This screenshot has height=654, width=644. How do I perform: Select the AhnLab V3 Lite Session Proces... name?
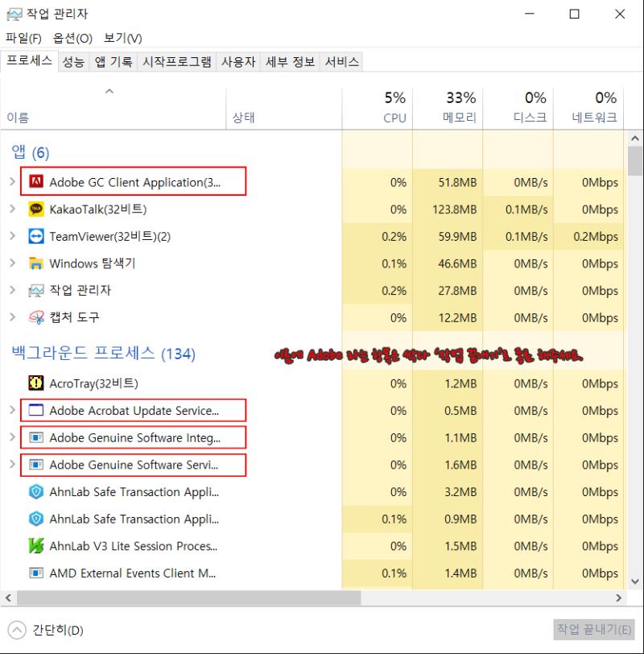tap(134, 546)
